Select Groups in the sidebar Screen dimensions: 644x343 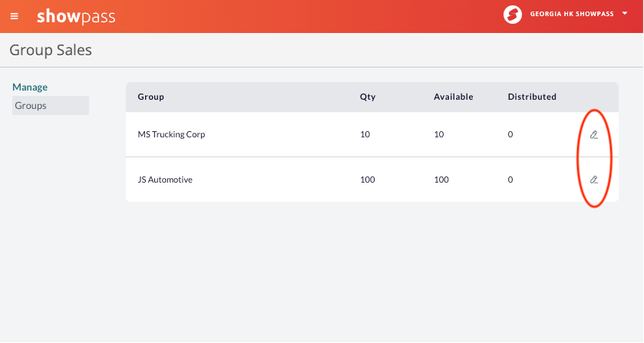[x=51, y=106]
